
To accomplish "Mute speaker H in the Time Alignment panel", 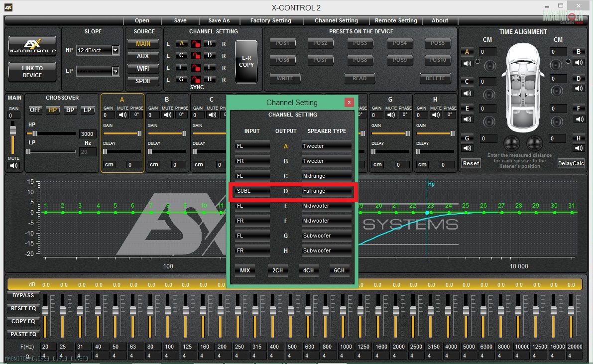I will [x=579, y=148].
